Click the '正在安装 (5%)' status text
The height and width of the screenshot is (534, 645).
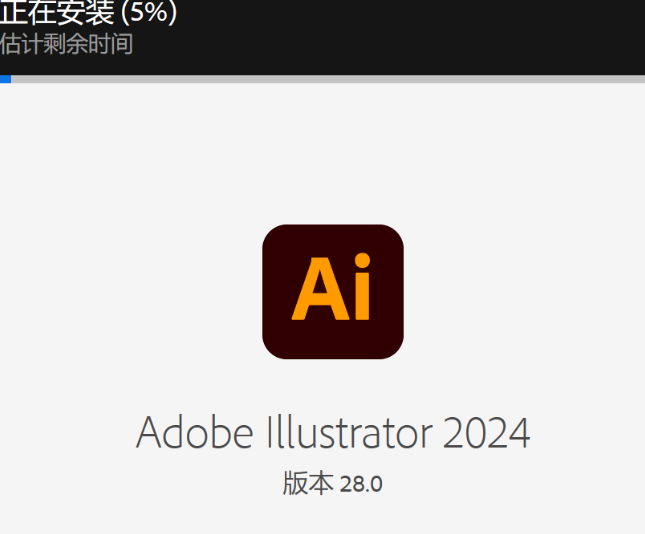[x=88, y=12]
